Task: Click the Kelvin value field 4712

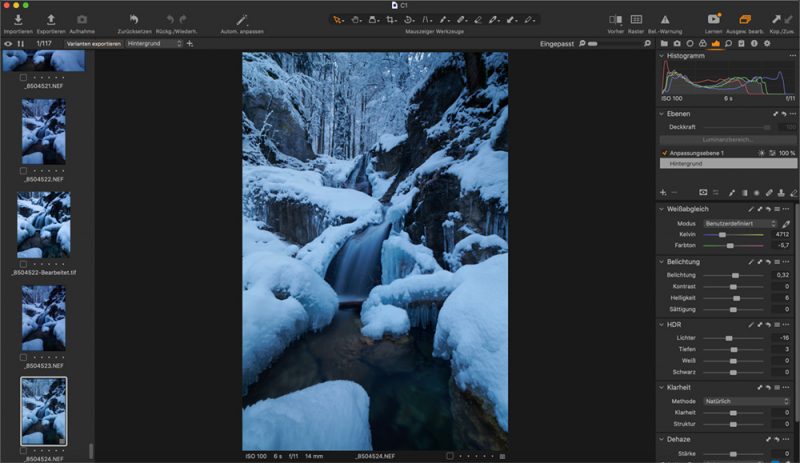Action: [x=781, y=234]
